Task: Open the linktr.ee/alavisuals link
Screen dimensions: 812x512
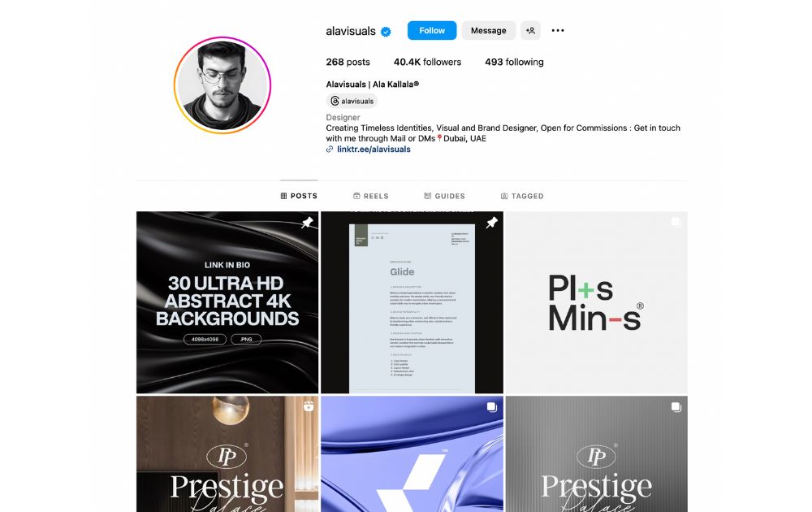Action: 374,150
